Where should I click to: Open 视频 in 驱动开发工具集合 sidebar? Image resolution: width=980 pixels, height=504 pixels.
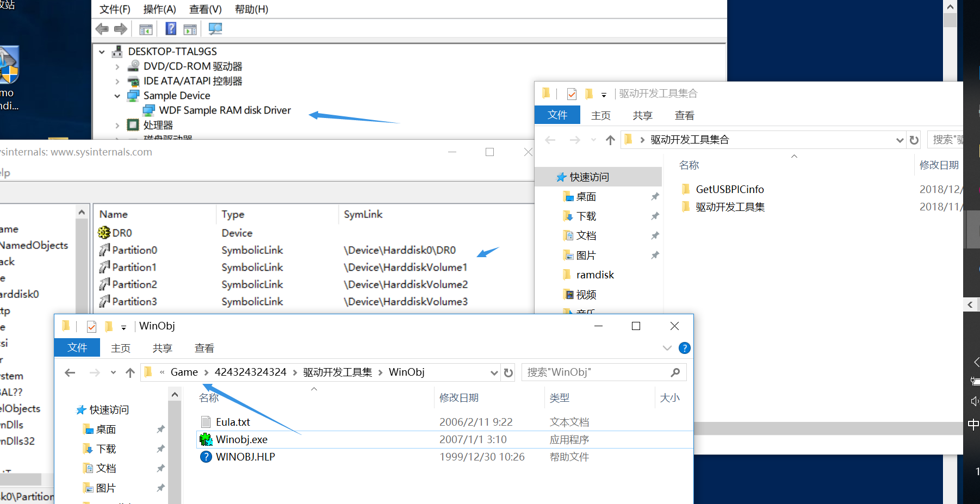pyautogui.click(x=586, y=295)
